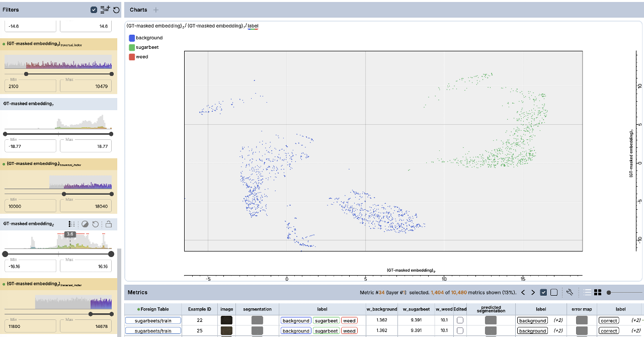The image size is (644, 337).
Task: Open sugarbeets/train link in row 25
Action: tap(153, 331)
